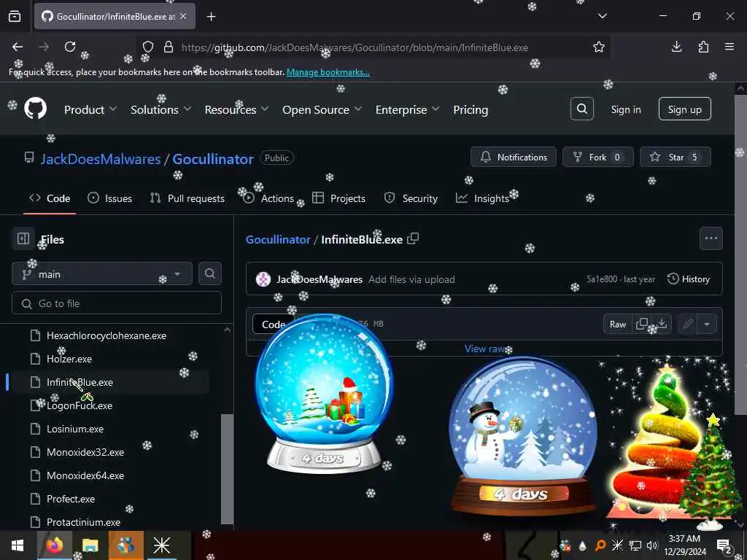
Task: Open the snowflake app in taskbar
Action: [161, 545]
